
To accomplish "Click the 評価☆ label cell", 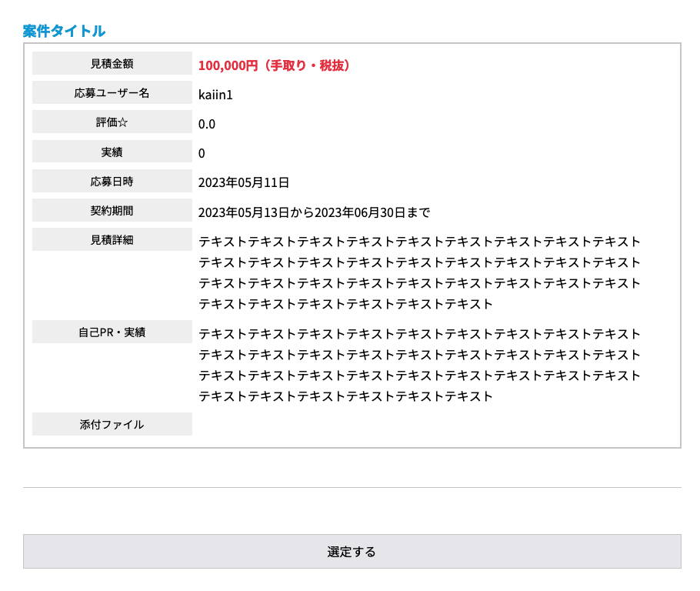I will pyautogui.click(x=112, y=122).
